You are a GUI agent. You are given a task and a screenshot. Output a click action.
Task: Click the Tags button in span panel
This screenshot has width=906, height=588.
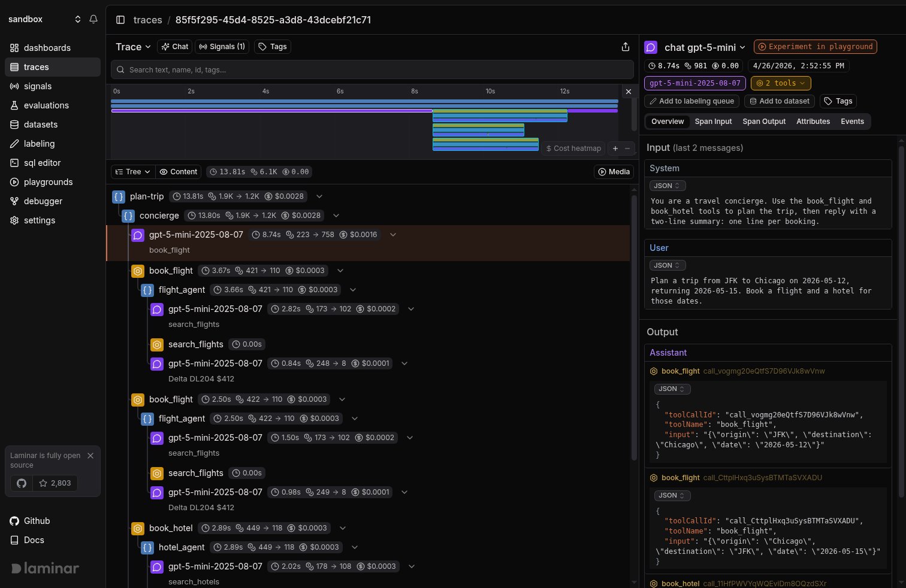838,101
